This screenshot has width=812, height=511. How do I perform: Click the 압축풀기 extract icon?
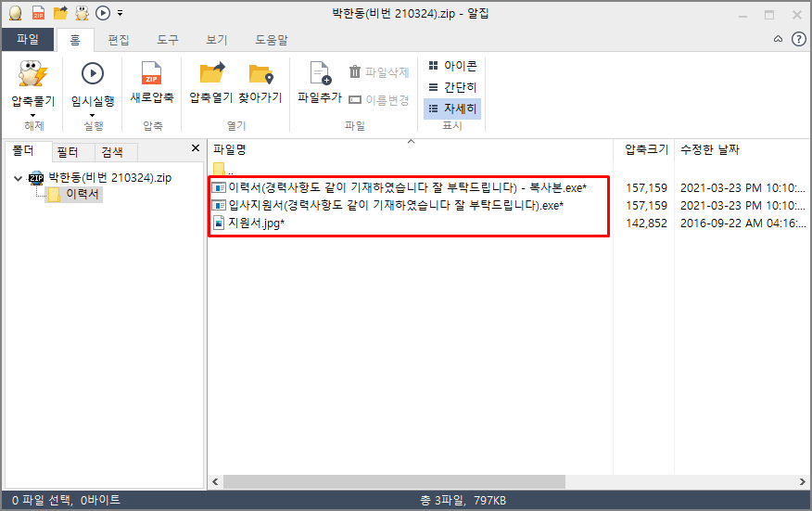tap(33, 73)
